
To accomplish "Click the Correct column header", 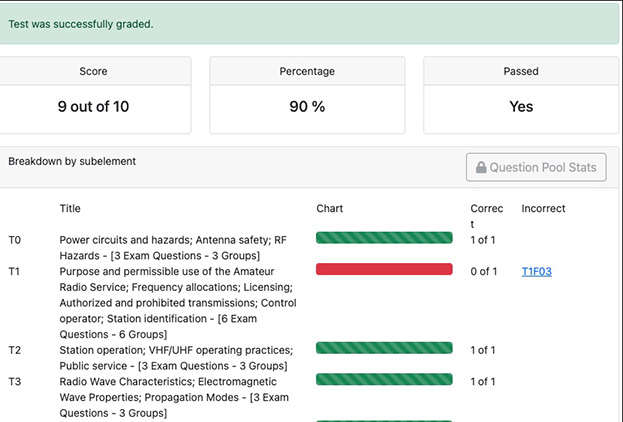I will (x=483, y=216).
